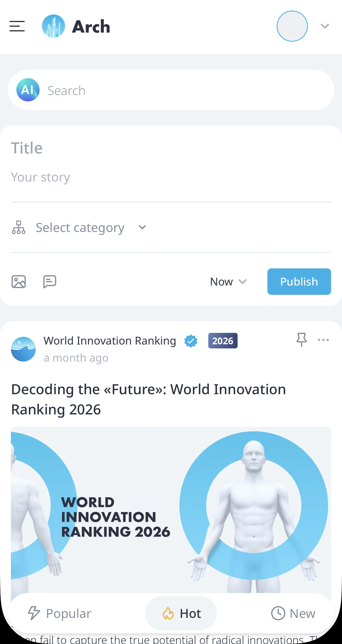
Task: Pin the World Innovation Ranking post
Action: click(301, 340)
